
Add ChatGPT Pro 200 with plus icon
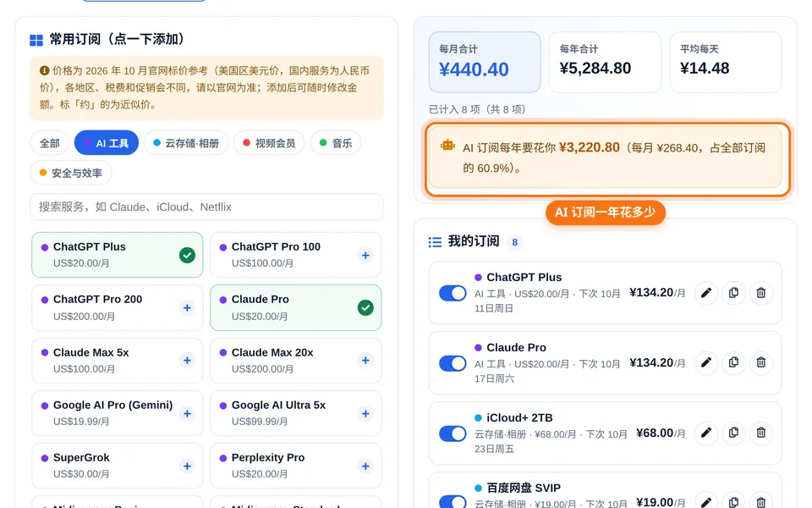(x=187, y=308)
